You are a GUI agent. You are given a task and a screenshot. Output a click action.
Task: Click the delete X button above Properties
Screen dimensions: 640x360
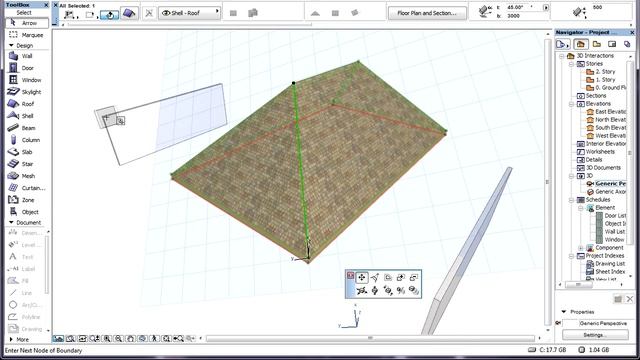(x=630, y=299)
